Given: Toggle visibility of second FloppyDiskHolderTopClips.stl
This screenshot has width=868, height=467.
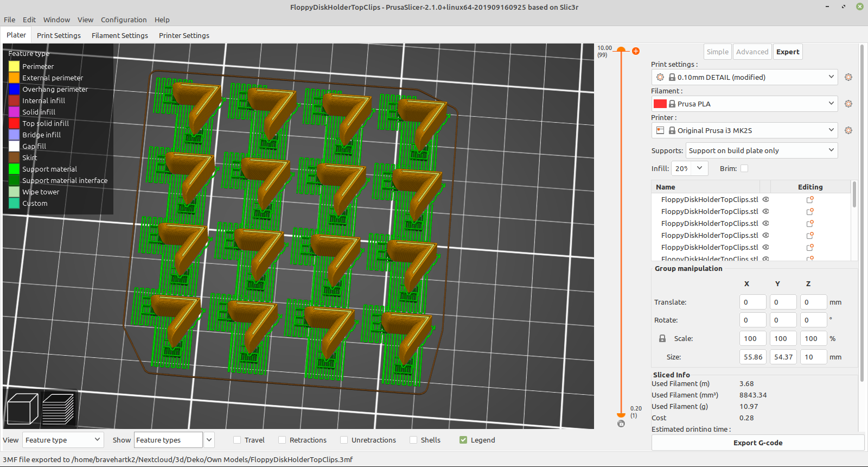Looking at the screenshot, I should [766, 211].
